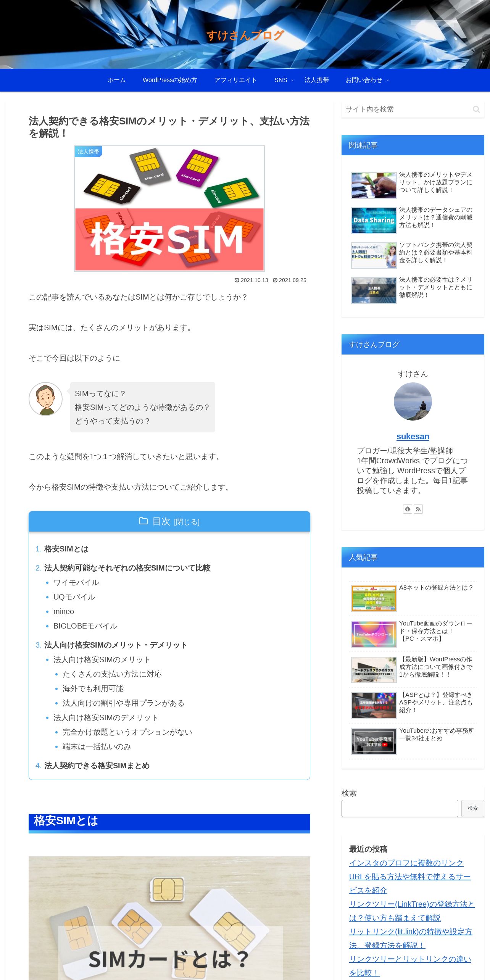Open recent post リンクツリーとリットリンクの違い

(x=410, y=966)
